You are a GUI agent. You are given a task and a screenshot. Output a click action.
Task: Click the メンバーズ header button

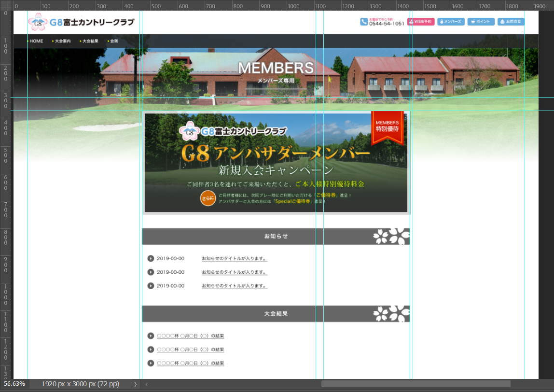[x=451, y=22]
